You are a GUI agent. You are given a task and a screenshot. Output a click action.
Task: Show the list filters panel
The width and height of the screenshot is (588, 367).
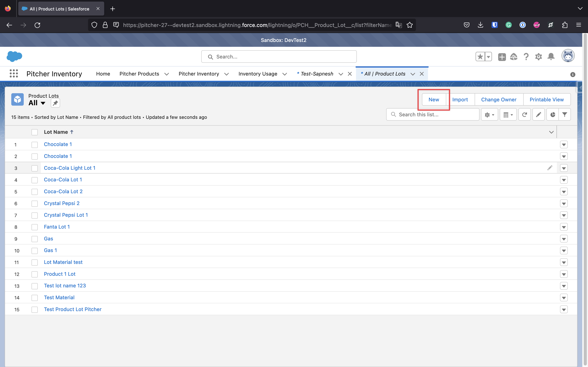pos(565,115)
